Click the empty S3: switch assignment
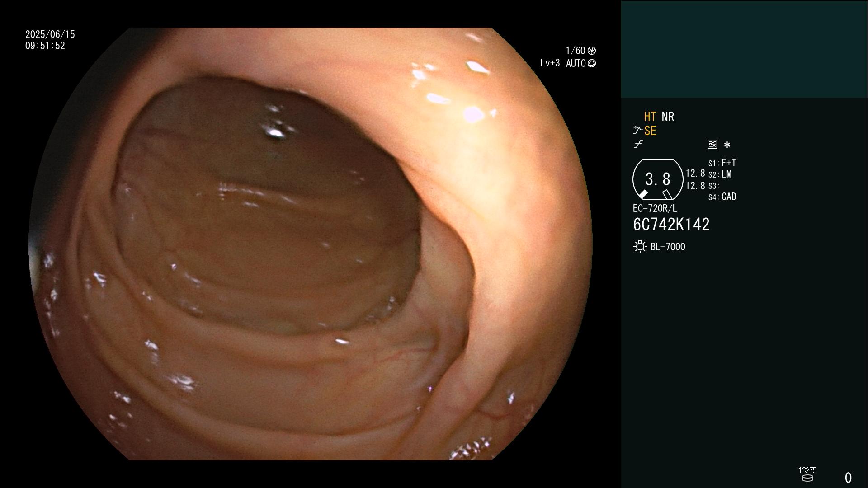Viewport: 868px width, 488px height. 714,186
